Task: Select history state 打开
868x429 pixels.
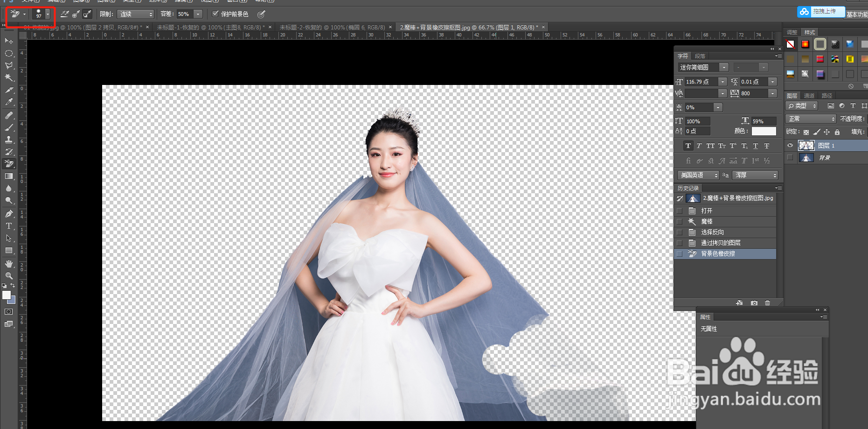Action: 725,211
